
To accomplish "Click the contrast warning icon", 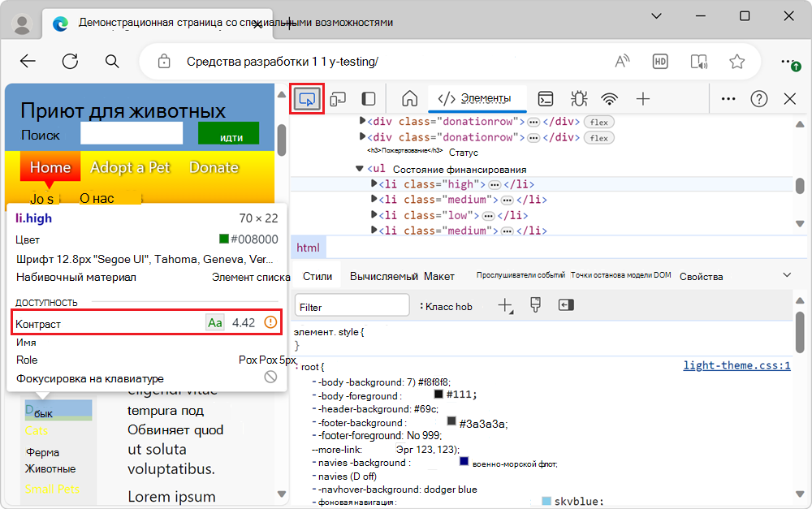I will [x=270, y=322].
